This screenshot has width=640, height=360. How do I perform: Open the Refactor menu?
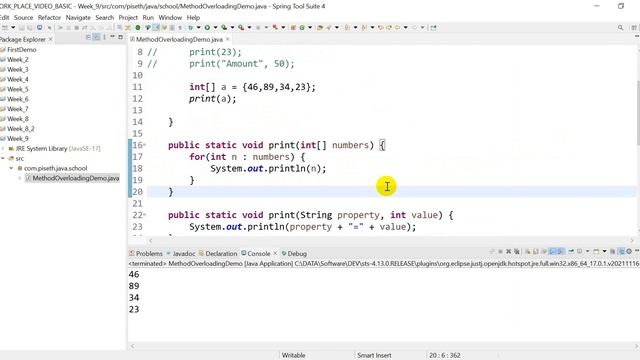[49, 18]
